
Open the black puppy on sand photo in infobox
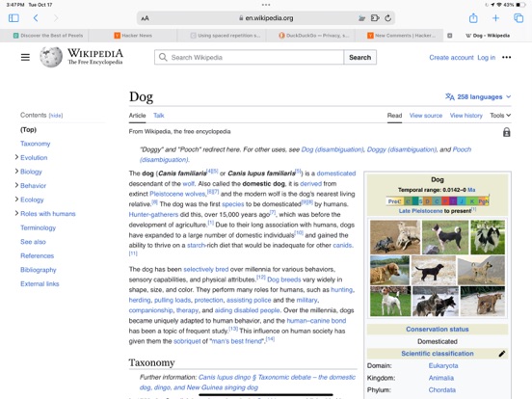pos(434,270)
